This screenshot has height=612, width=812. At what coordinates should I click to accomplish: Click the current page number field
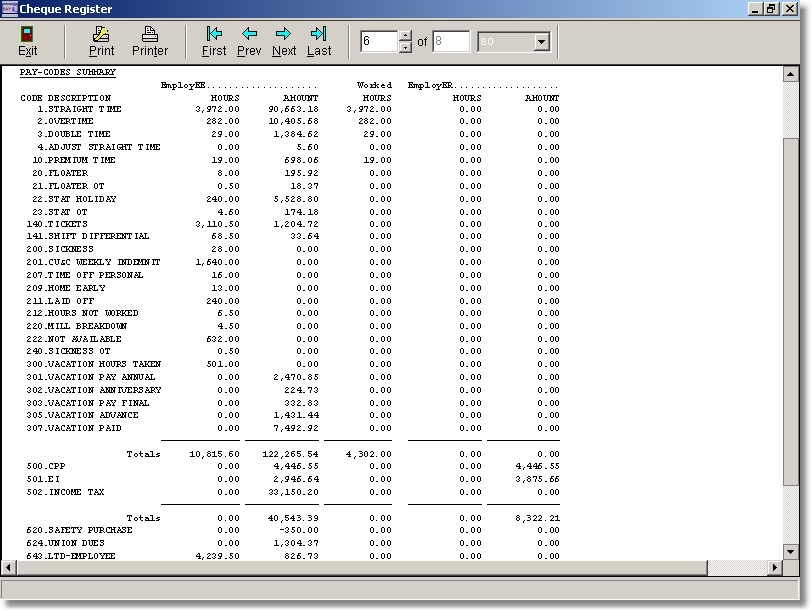click(379, 42)
